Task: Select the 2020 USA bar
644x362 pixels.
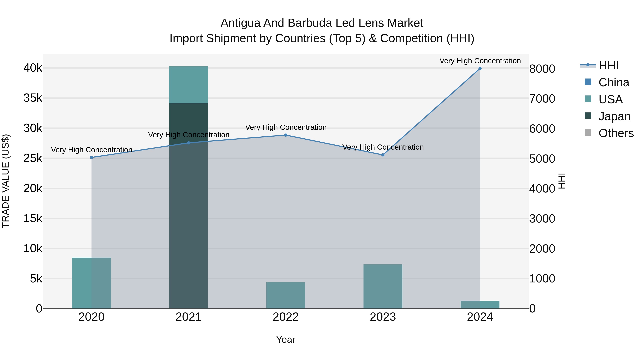Action: click(x=91, y=283)
